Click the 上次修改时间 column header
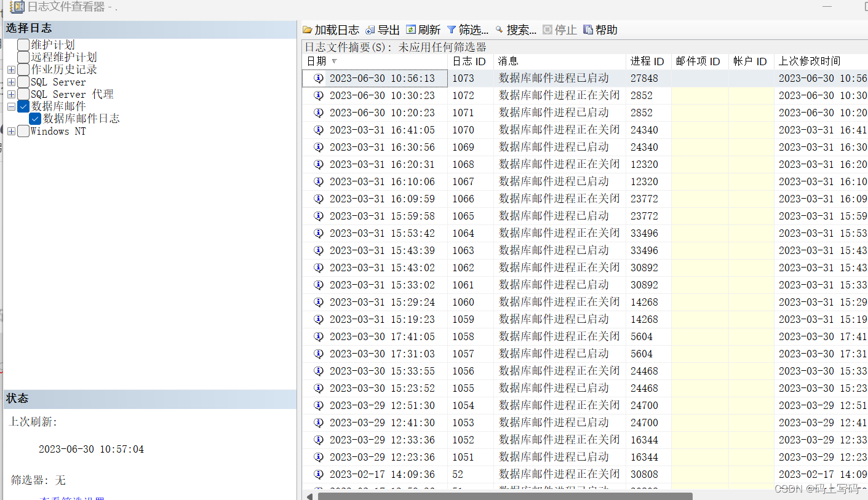This screenshot has width=868, height=500. (821, 62)
